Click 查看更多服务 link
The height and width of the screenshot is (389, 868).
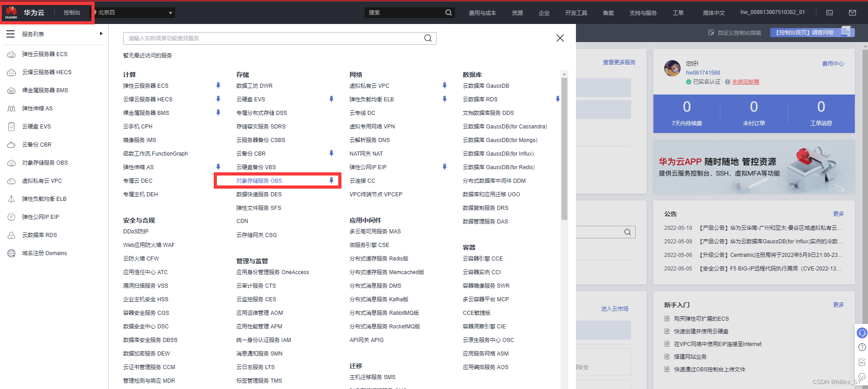tap(619, 62)
